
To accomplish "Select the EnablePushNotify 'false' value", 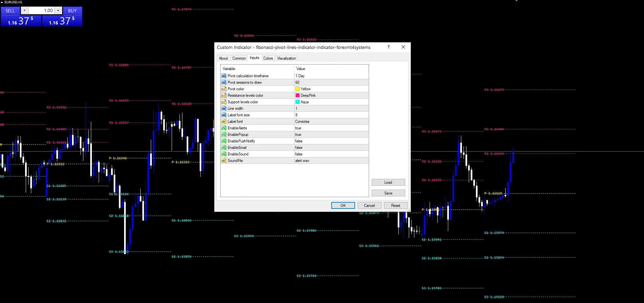I will pyautogui.click(x=299, y=141).
